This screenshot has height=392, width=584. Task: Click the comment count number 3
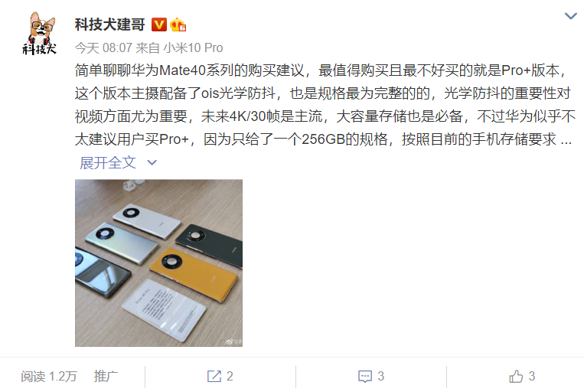(380, 376)
